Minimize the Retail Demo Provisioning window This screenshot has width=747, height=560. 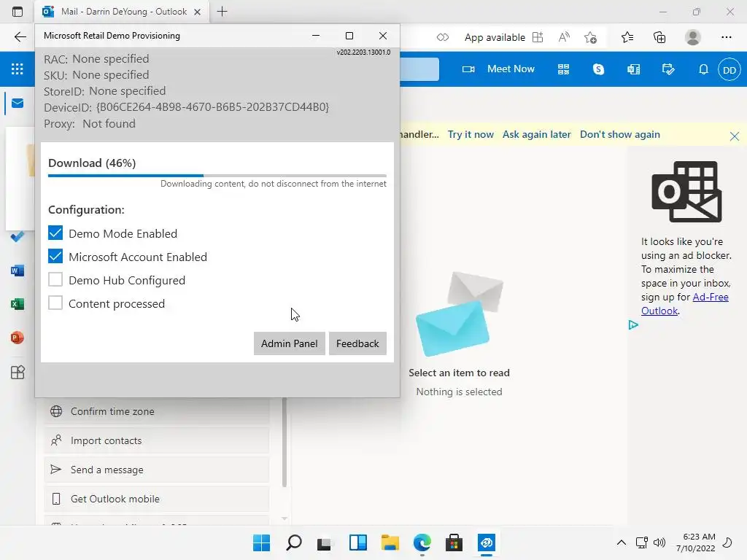point(316,36)
